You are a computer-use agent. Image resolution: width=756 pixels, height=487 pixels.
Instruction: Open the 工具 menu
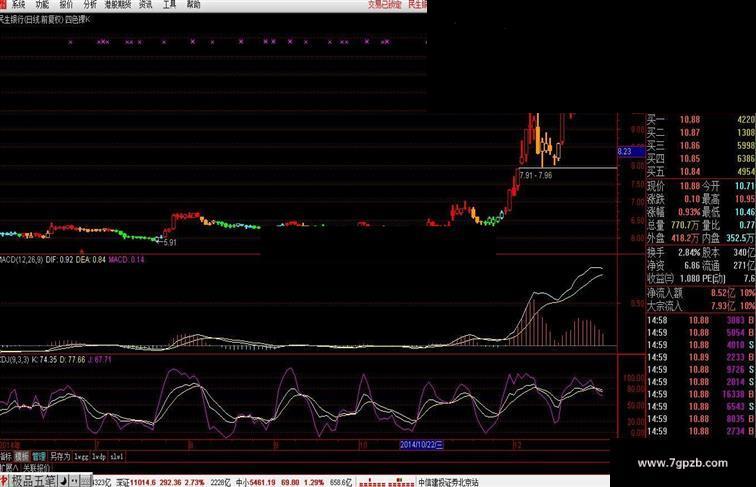[x=169, y=4]
